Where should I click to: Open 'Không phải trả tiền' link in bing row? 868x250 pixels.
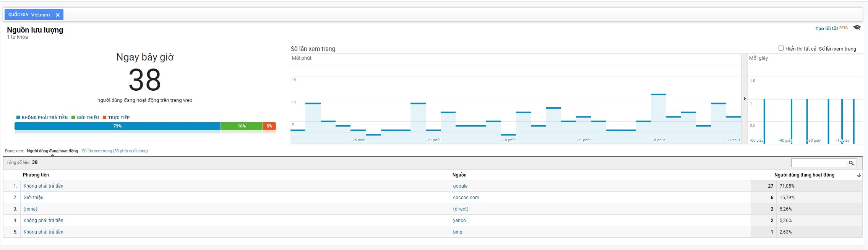43,232
